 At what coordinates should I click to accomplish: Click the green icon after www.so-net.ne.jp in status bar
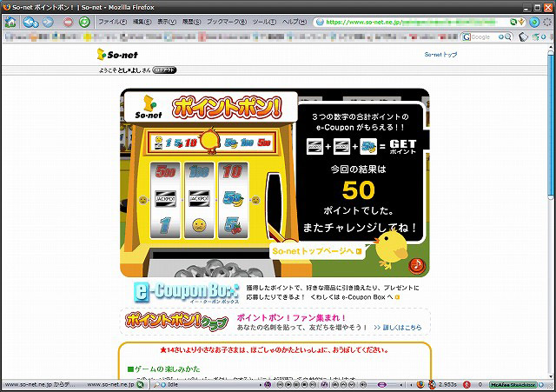(x=141, y=385)
